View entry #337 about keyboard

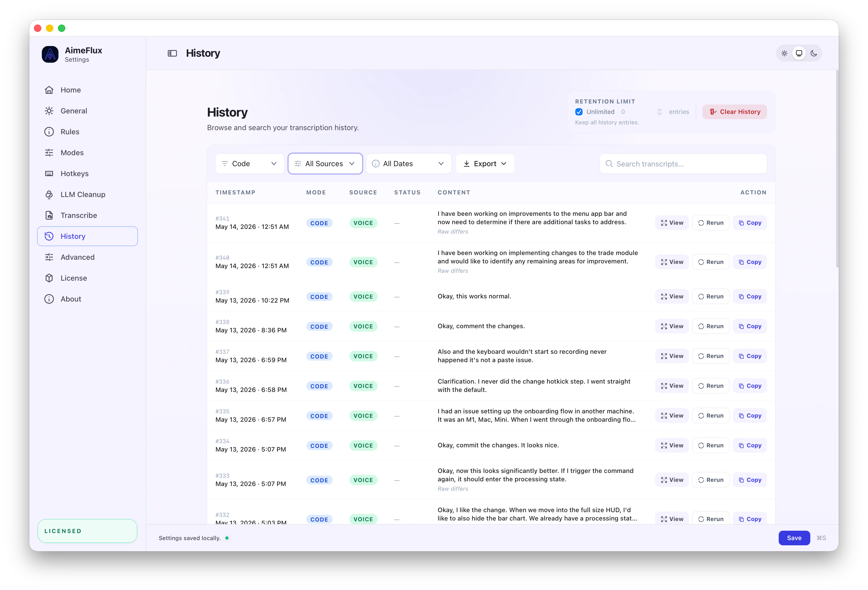coord(672,356)
